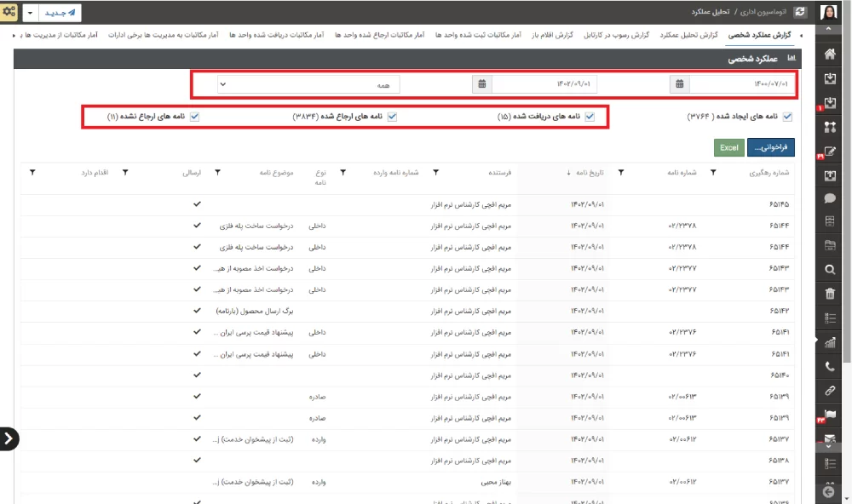852x504 pixels.
Task: Toggle 'نامه های ارجاع نشده' checkbox
Action: coord(195,117)
